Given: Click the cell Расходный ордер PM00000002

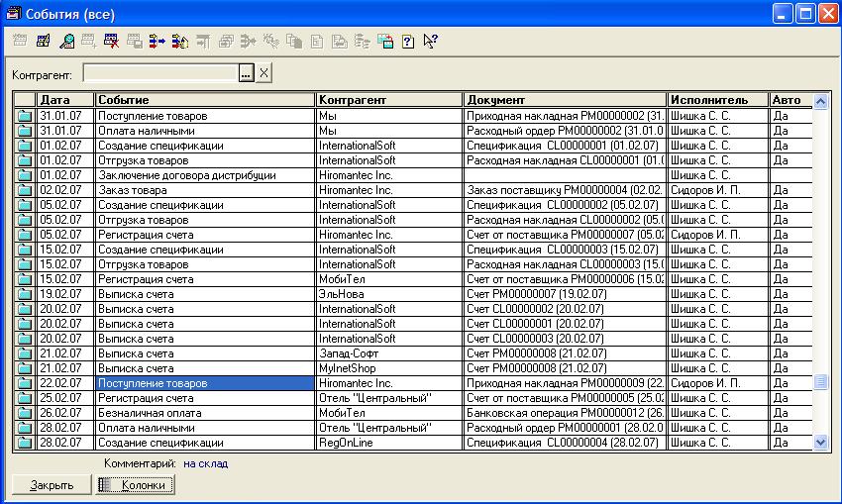Looking at the screenshot, I should point(565,131).
